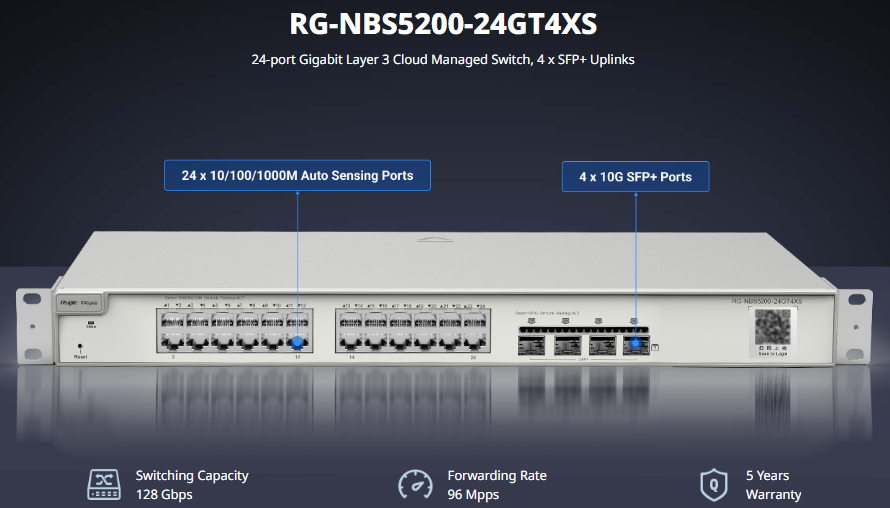890x508 pixels.
Task: Click the Switching Capacity switch icon
Action: pyautogui.click(x=104, y=484)
